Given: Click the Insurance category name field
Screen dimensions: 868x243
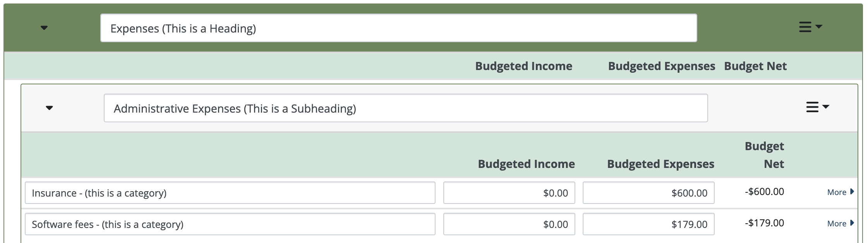Looking at the screenshot, I should point(230,193).
